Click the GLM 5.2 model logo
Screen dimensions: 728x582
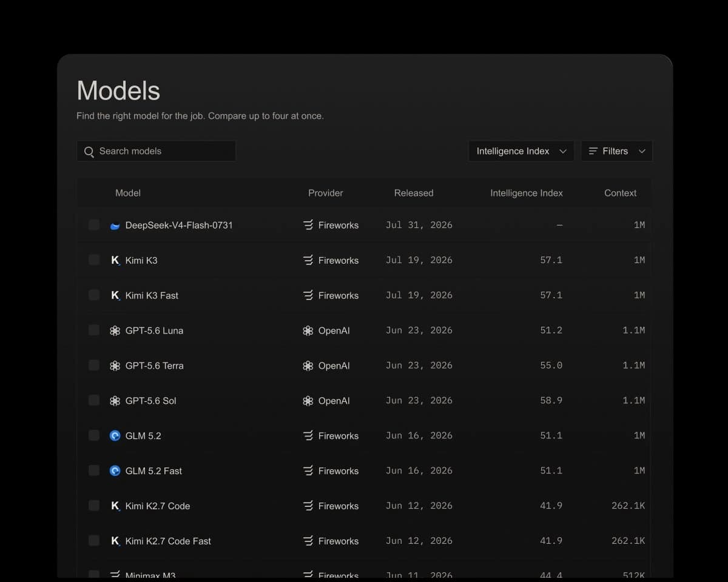115,436
